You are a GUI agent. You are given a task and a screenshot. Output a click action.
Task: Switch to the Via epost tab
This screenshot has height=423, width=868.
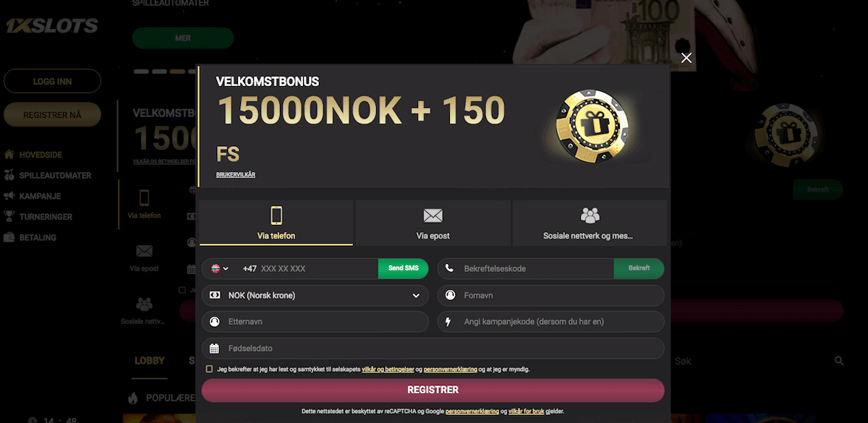tap(433, 223)
